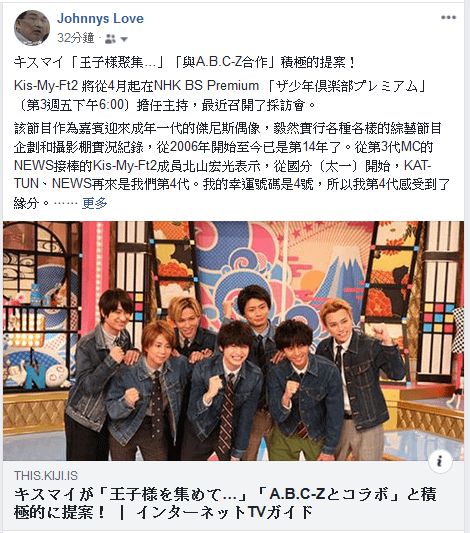Open the Kis-My-Ft2 tagged link in second paragraph
The width and height of the screenshot is (470, 533).
46,85
